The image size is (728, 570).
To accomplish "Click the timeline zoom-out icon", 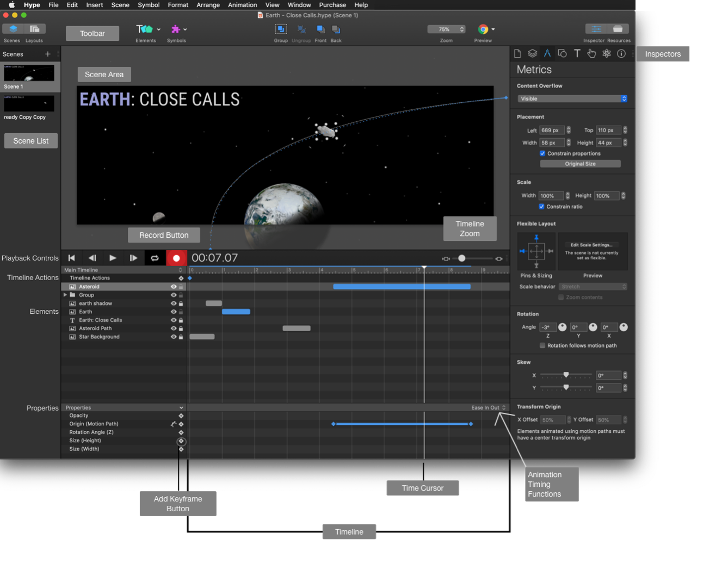I will coord(446,259).
